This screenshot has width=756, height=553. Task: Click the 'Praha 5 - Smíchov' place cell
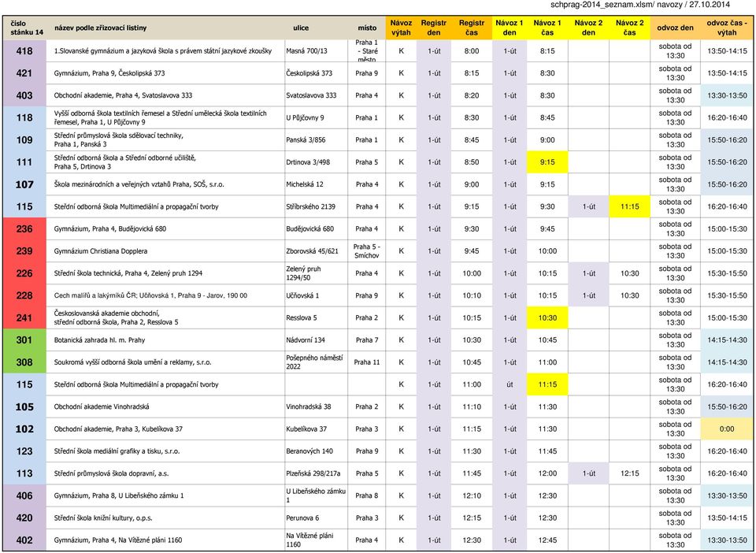point(367,251)
